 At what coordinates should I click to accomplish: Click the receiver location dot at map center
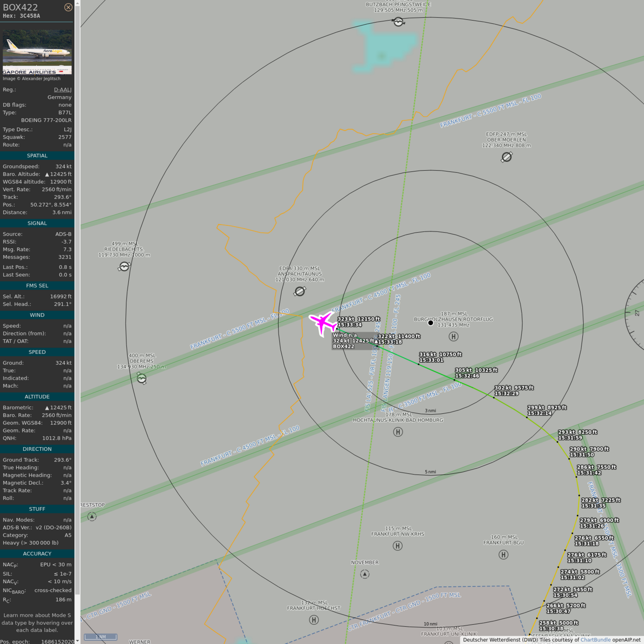click(431, 323)
